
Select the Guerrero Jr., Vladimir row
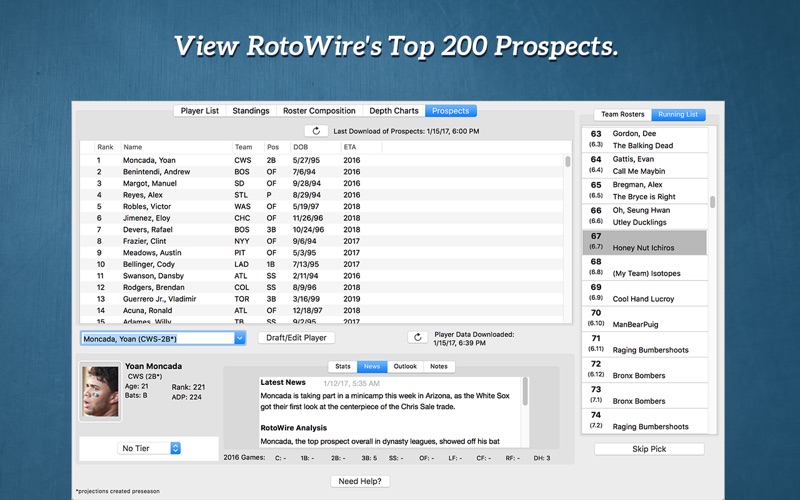coord(322,299)
